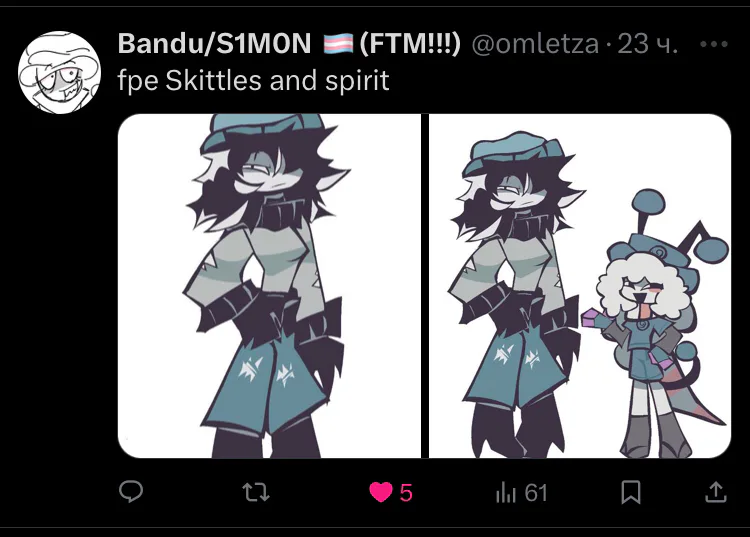Open right image with both characters
The height and width of the screenshot is (537, 750).
tap(580, 286)
